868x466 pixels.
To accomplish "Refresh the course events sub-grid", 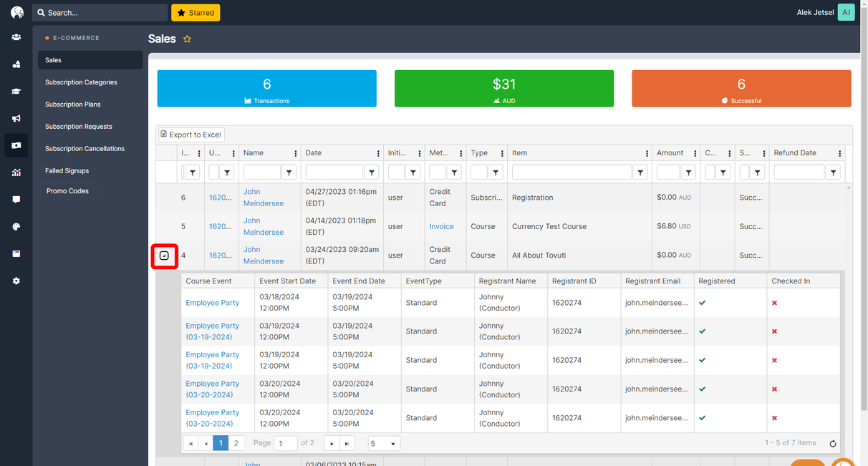I will pyautogui.click(x=832, y=444).
